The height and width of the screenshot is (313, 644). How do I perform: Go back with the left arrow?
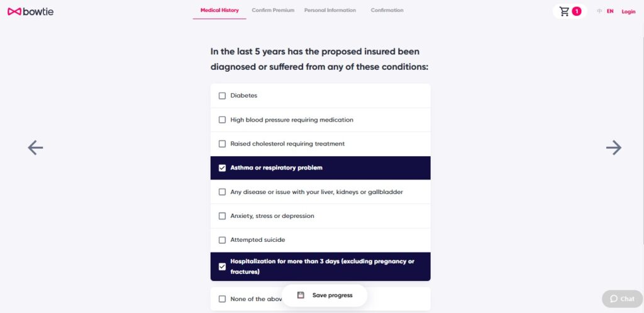(35, 147)
